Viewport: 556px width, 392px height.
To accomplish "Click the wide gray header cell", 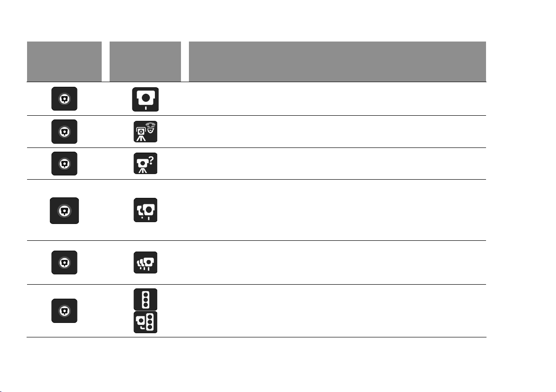I will tap(337, 62).
